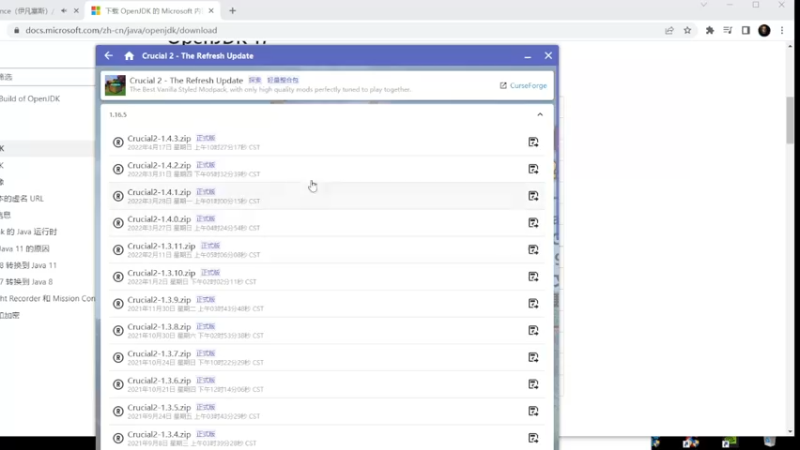Open the Chrome three-dot menu
The image size is (800, 450).
(782, 31)
